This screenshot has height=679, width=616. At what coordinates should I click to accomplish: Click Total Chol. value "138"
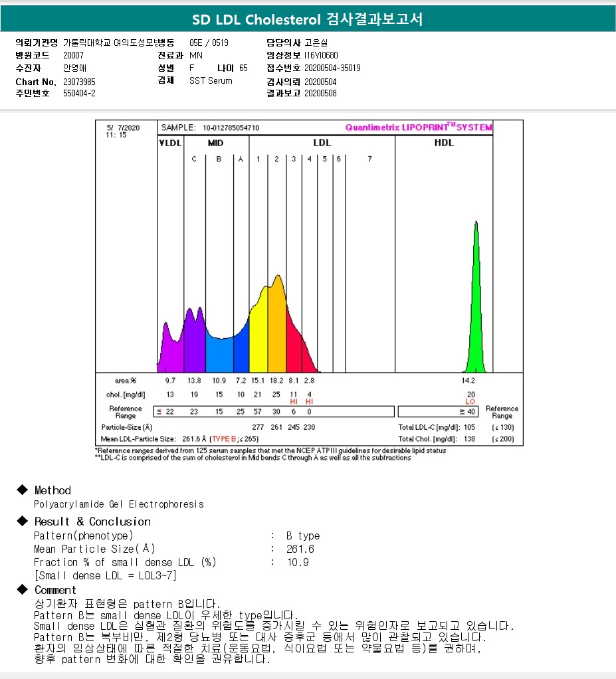[x=469, y=438]
